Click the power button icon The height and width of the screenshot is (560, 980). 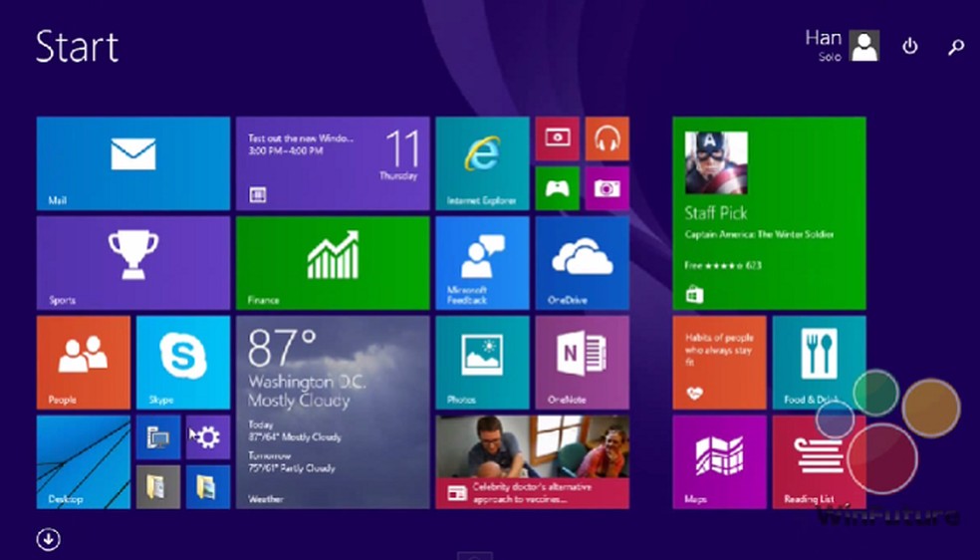[x=910, y=46]
